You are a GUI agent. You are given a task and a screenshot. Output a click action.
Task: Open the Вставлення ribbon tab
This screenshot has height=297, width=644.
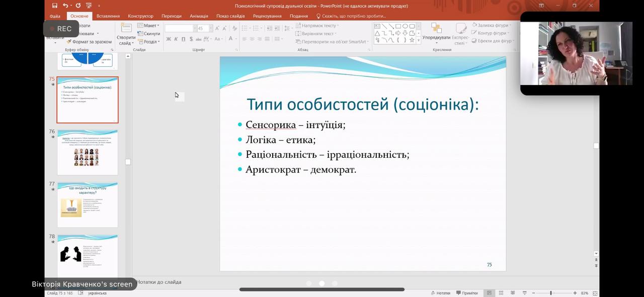click(108, 16)
